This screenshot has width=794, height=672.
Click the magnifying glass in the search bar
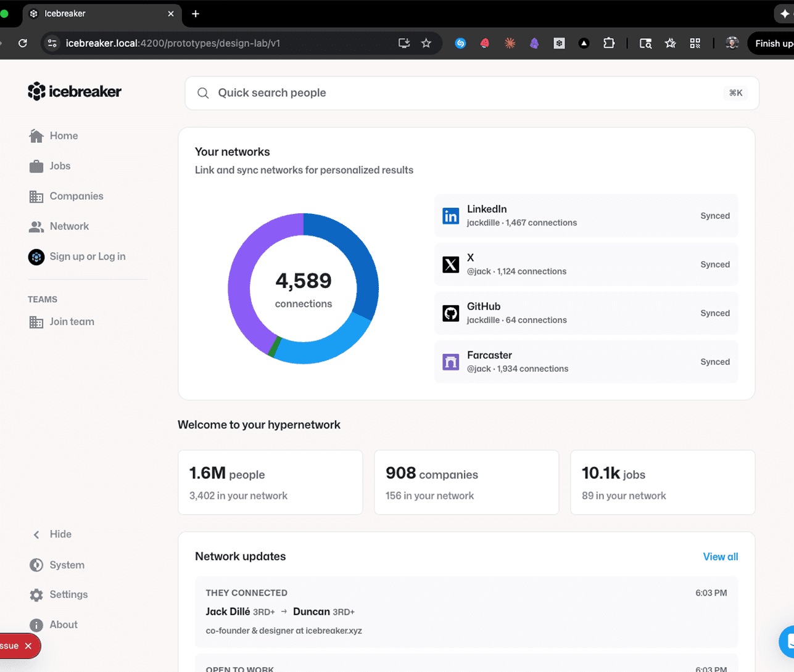tap(203, 92)
